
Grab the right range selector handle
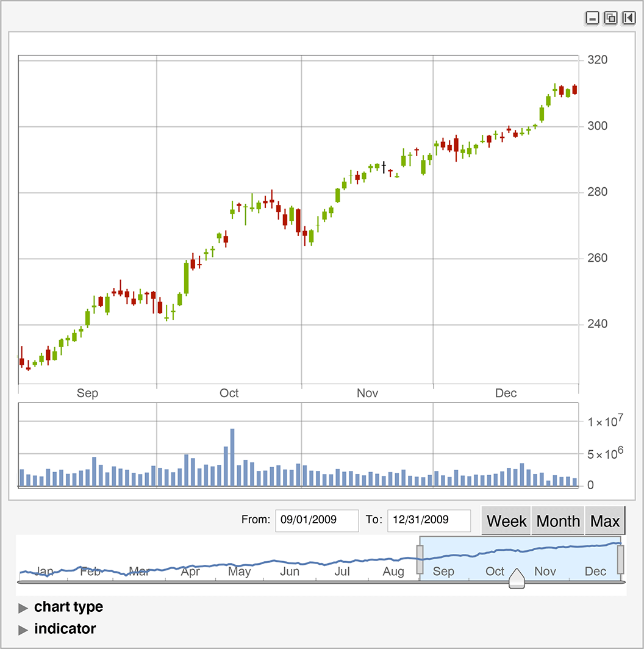pos(620,559)
